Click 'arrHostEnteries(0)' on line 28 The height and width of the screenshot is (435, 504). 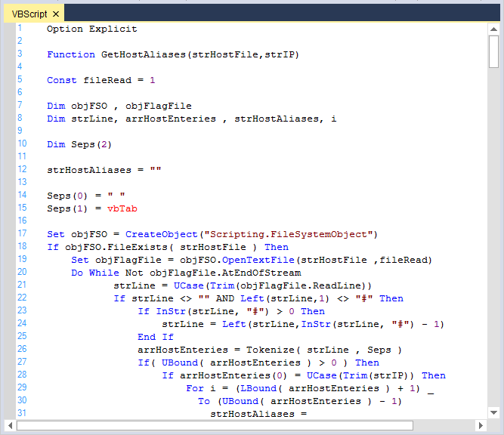tap(233, 376)
